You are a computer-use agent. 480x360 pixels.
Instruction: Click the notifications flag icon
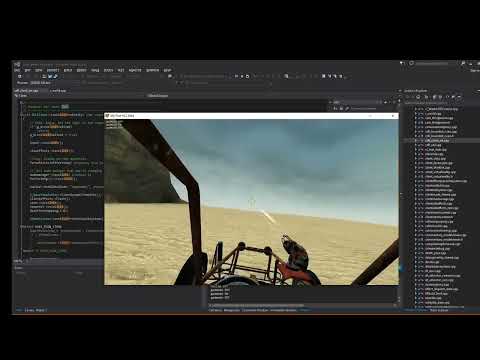[402, 63]
